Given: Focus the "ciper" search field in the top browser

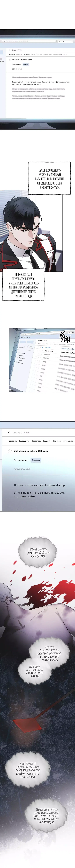Looking at the screenshot, I should tap(64, 41).
